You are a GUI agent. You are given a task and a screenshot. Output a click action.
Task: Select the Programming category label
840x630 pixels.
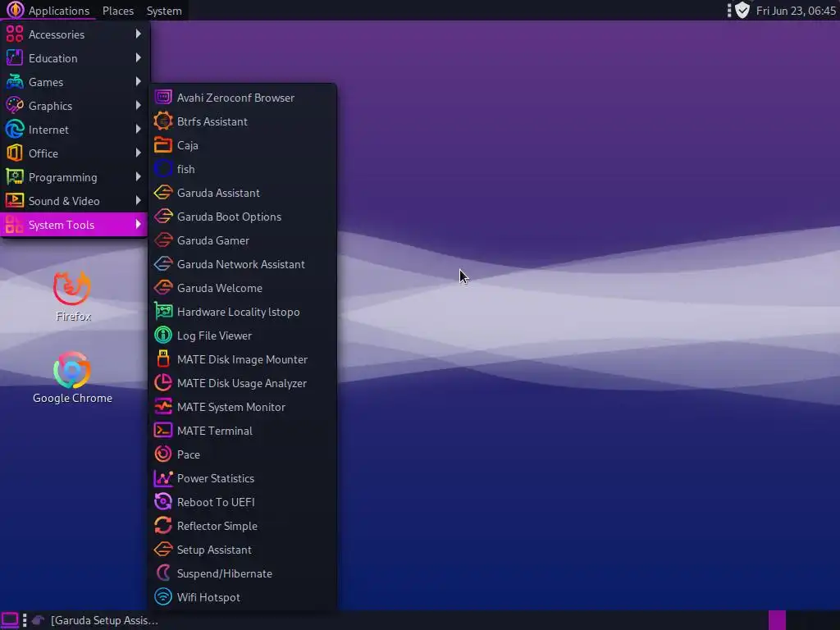[62, 177]
